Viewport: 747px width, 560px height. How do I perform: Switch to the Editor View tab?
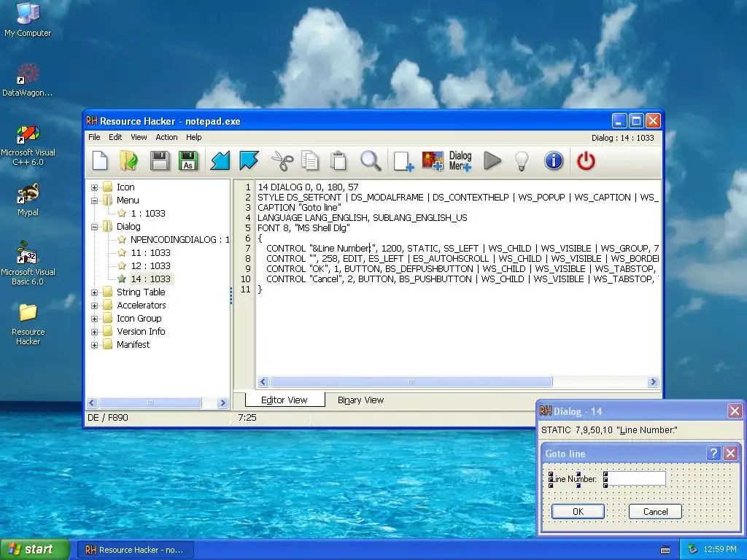pos(285,400)
